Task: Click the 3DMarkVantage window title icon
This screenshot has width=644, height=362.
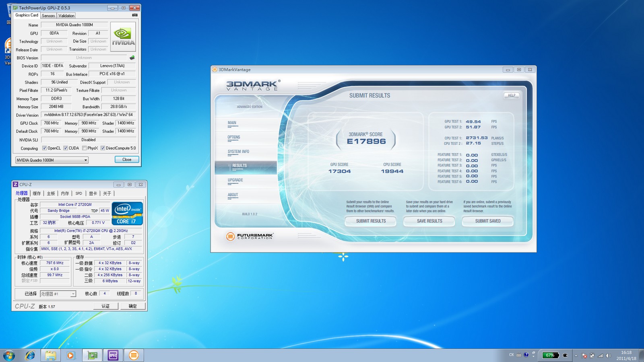Action: click(215, 70)
